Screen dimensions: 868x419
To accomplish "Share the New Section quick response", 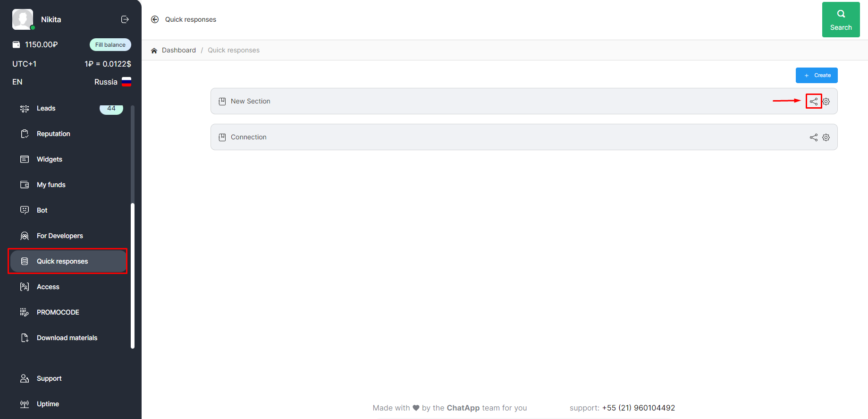I will 813,101.
